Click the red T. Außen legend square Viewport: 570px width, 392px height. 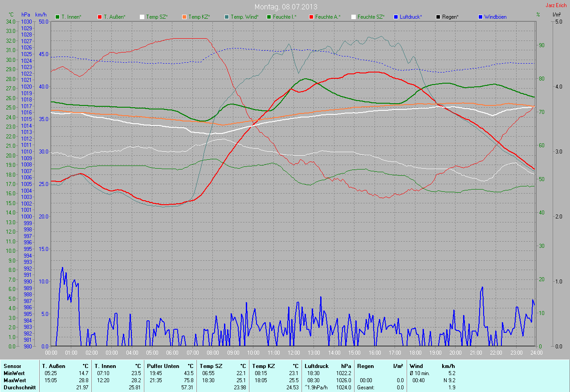point(100,17)
